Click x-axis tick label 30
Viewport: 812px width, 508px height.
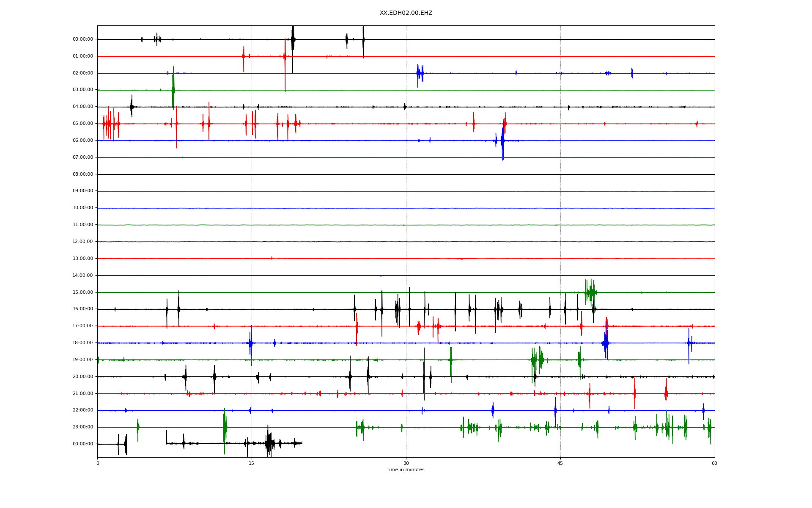tap(406, 463)
